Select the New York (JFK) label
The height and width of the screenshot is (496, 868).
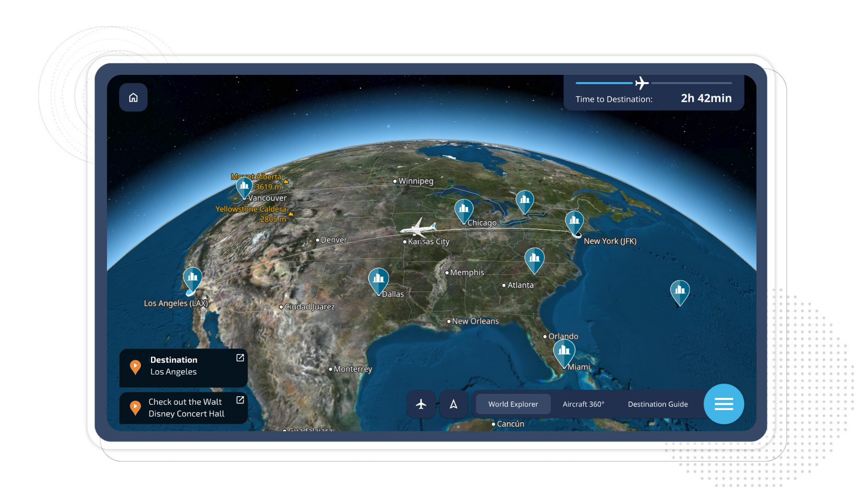pos(610,241)
